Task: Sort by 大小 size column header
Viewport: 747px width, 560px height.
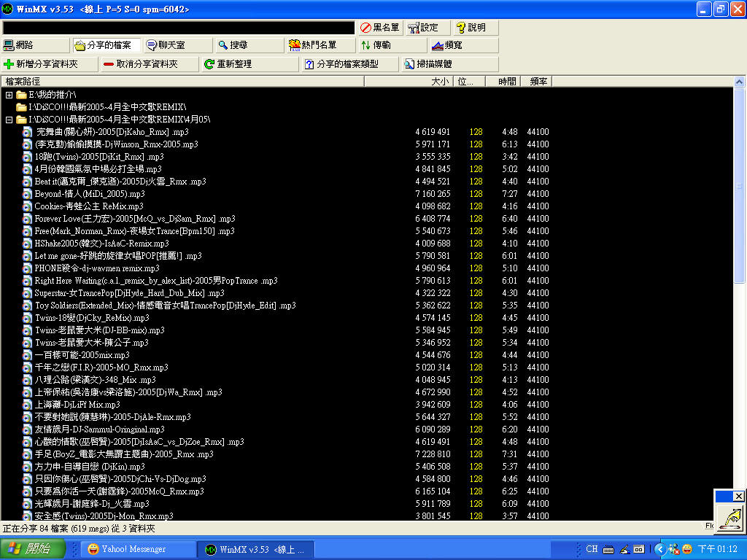Action: pyautogui.click(x=409, y=82)
